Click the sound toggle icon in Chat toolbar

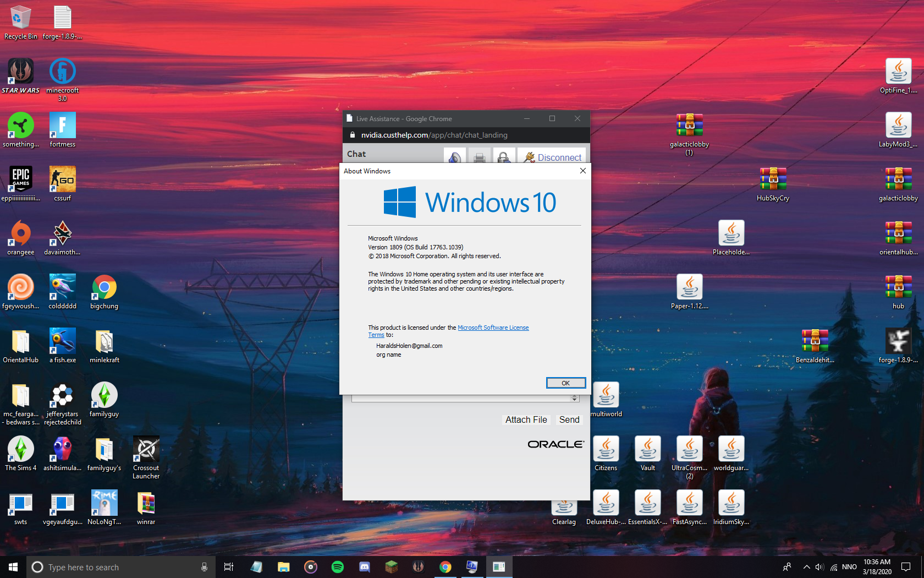(454, 157)
